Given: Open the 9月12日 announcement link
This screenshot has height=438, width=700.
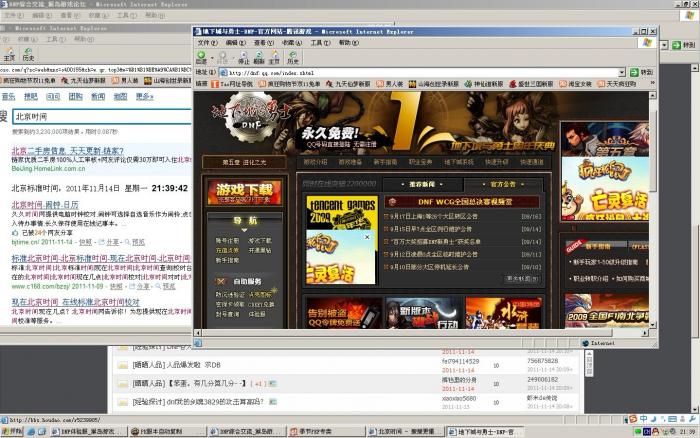Looking at the screenshot, I should 431,254.
